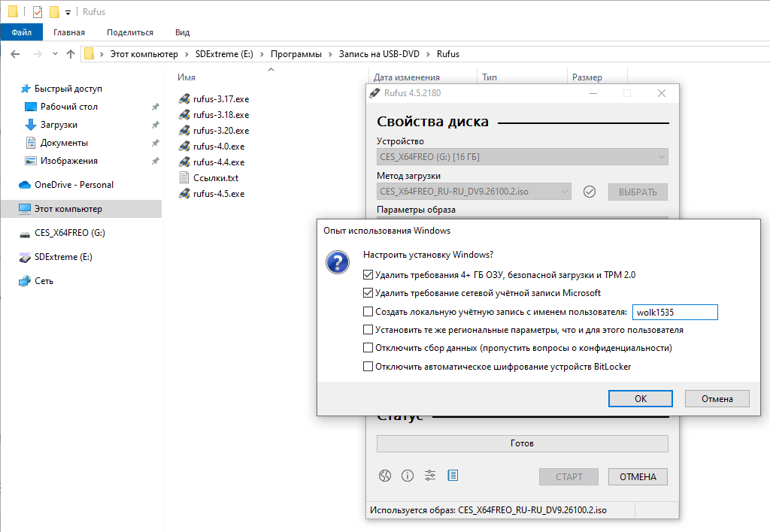Click the rufus-3.20.exe file icon
The image size is (770, 532).
pyautogui.click(x=184, y=131)
